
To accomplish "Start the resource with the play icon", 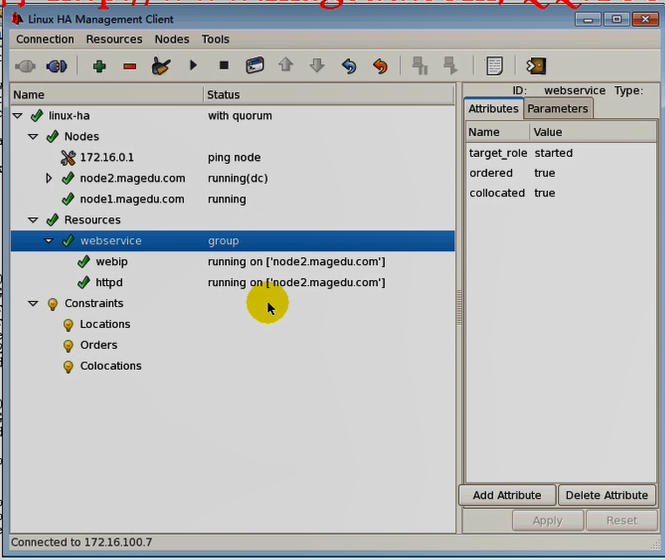I will (x=193, y=65).
